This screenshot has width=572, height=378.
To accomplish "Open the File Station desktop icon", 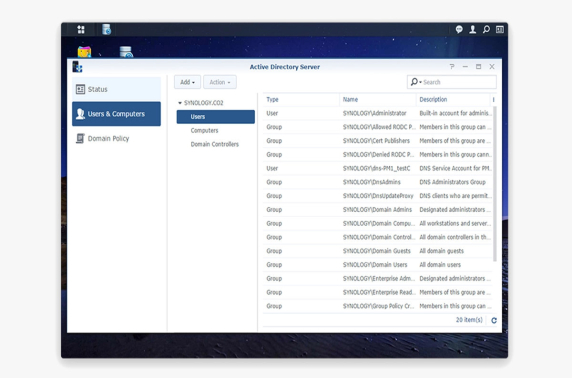I will coord(84,52).
